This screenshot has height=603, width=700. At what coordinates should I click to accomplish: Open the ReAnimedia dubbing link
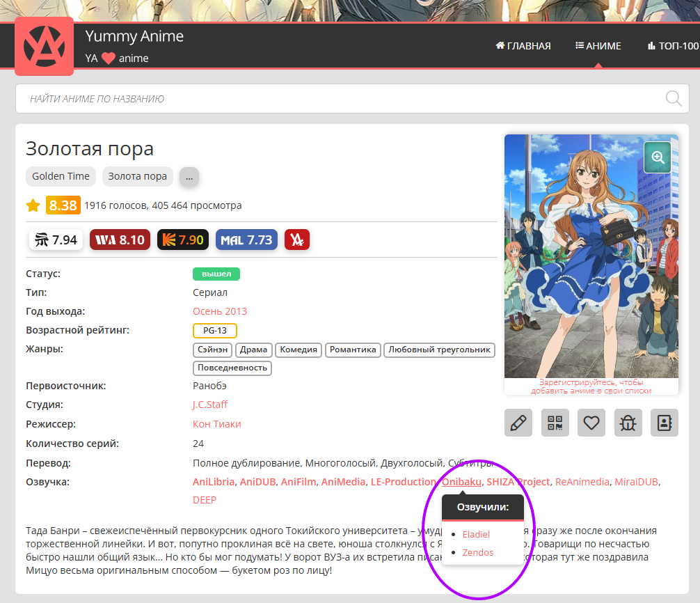(582, 482)
